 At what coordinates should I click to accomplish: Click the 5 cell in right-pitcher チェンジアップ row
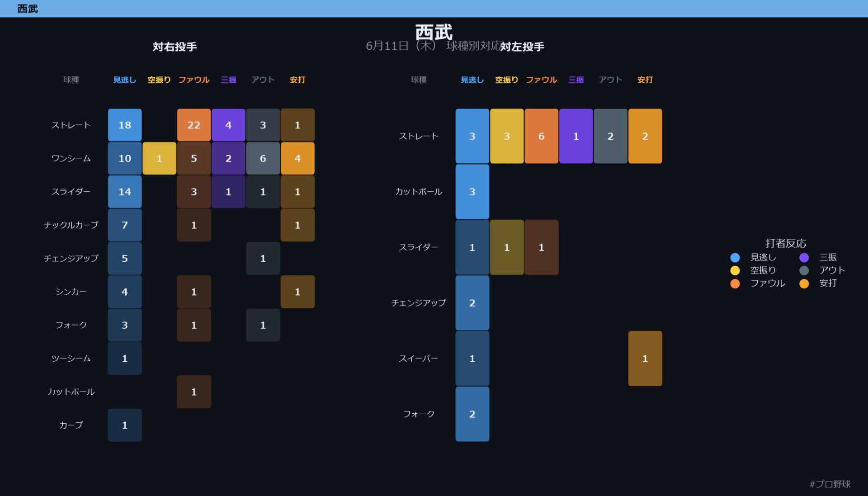[125, 258]
